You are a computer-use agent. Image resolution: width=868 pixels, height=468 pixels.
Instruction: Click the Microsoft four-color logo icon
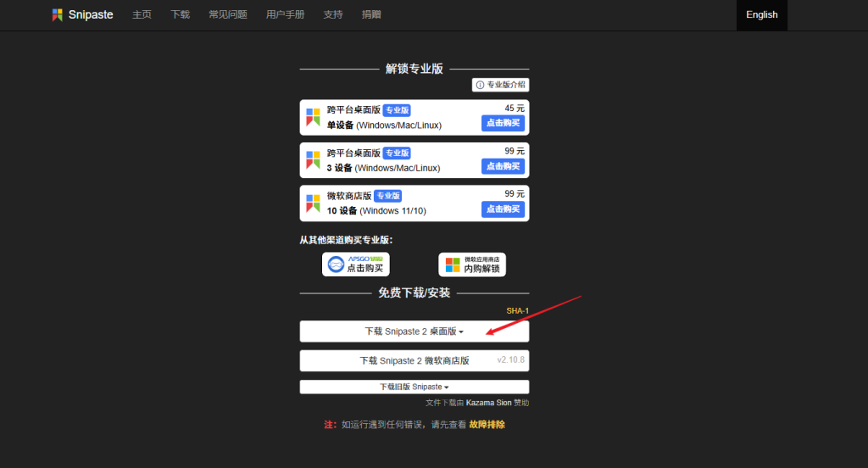pyautogui.click(x=453, y=265)
